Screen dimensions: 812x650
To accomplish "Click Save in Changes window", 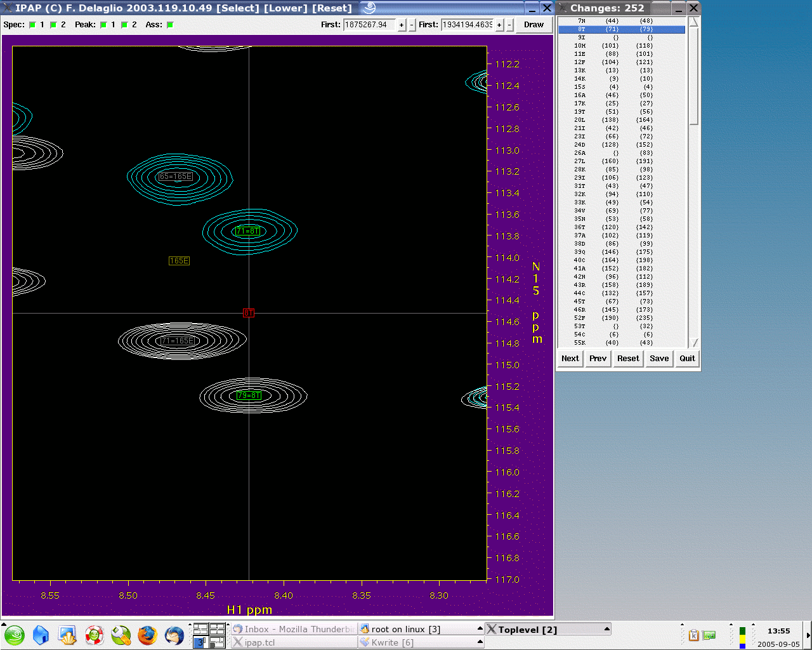I will tap(659, 358).
